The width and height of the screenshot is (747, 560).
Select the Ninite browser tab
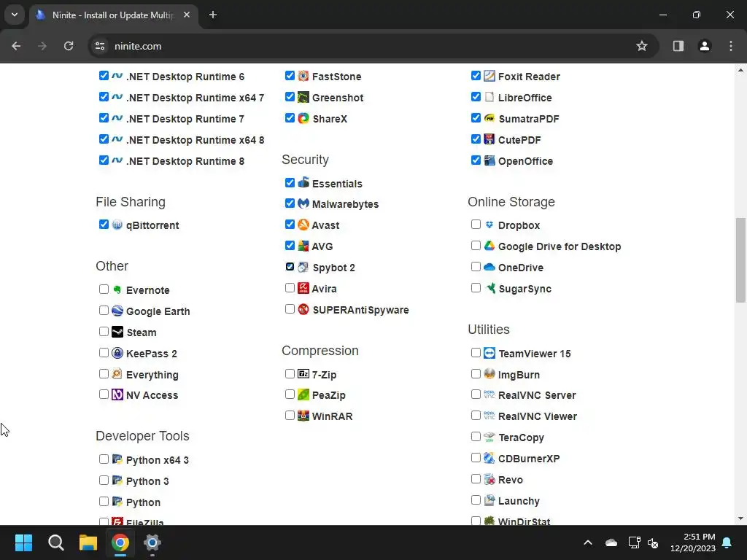pos(113,15)
